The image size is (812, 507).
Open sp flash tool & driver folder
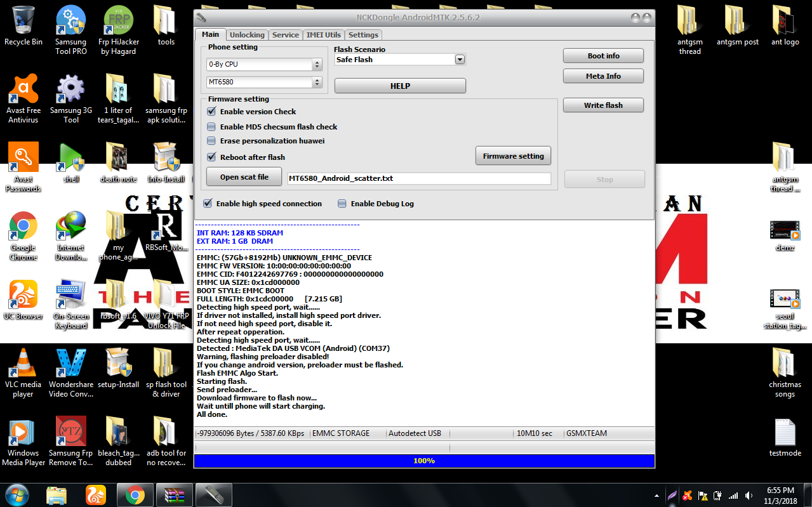tap(166, 373)
